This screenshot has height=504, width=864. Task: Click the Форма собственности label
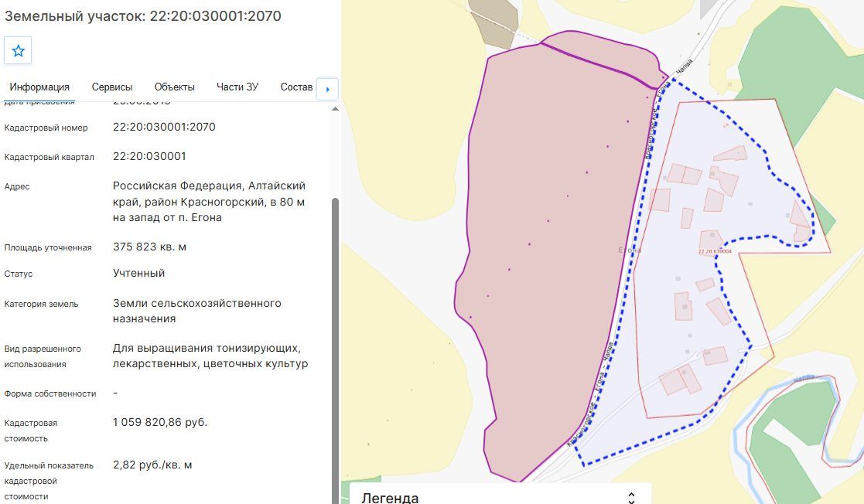(50, 393)
